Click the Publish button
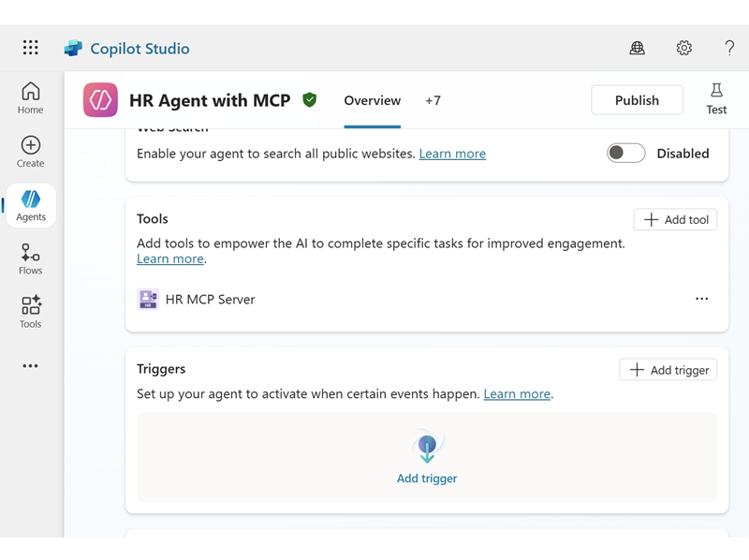This screenshot has width=749, height=560. 637,100
